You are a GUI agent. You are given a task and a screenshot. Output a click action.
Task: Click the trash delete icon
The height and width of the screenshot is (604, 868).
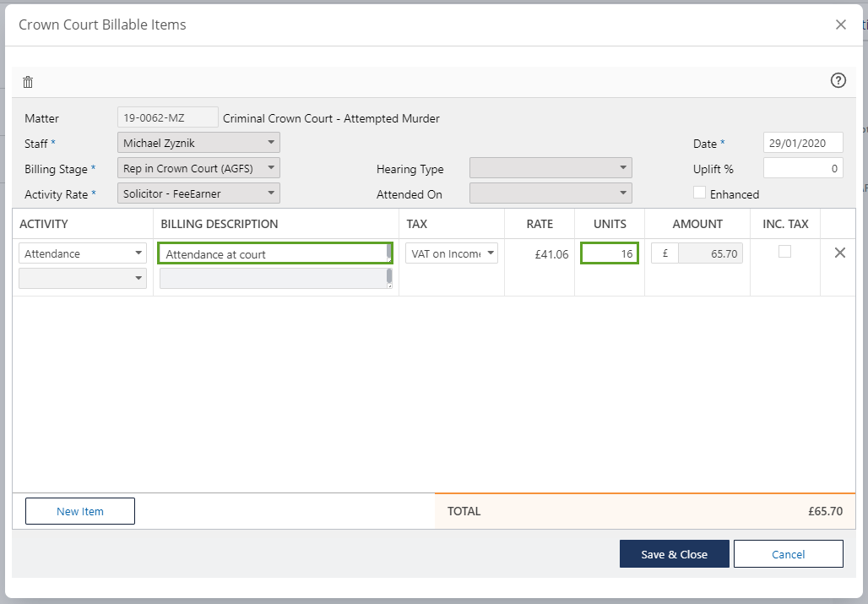[x=28, y=82]
